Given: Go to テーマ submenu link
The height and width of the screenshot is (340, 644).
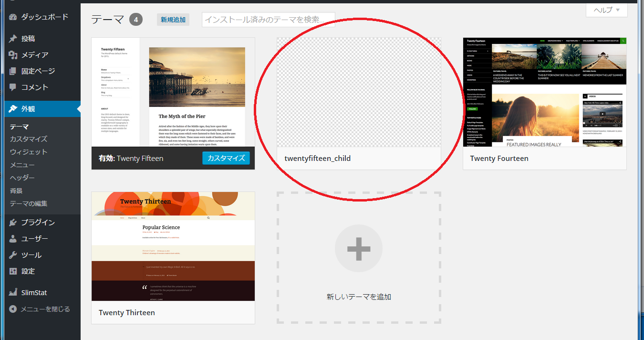Looking at the screenshot, I should click(x=19, y=127).
